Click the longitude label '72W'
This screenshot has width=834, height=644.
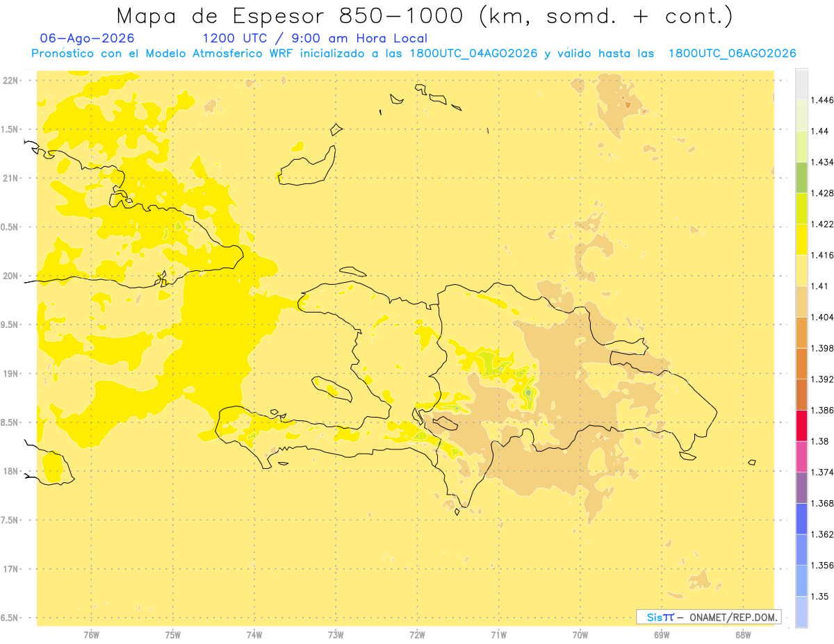(x=417, y=635)
